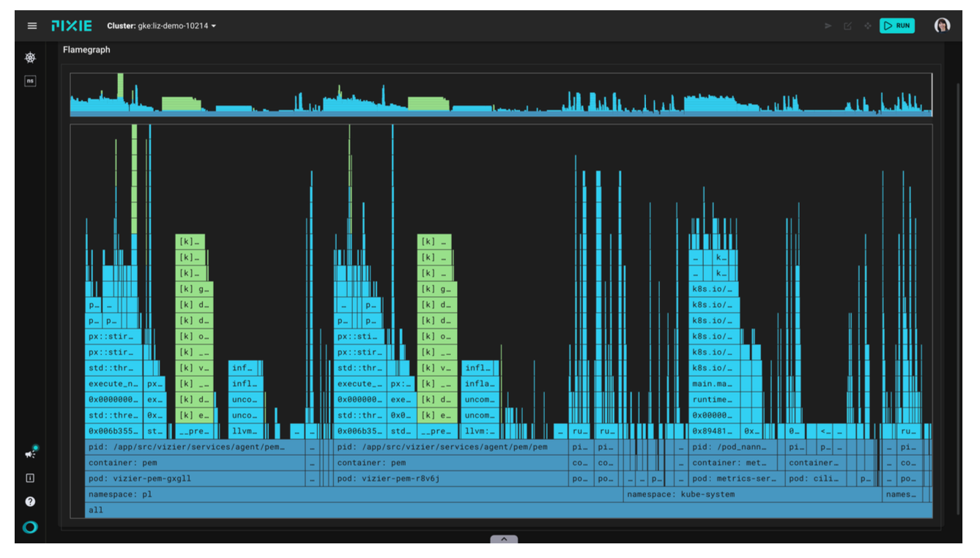This screenshot has width=980, height=558.
Task: Open the announcements megaphone icon
Action: pos(30,454)
